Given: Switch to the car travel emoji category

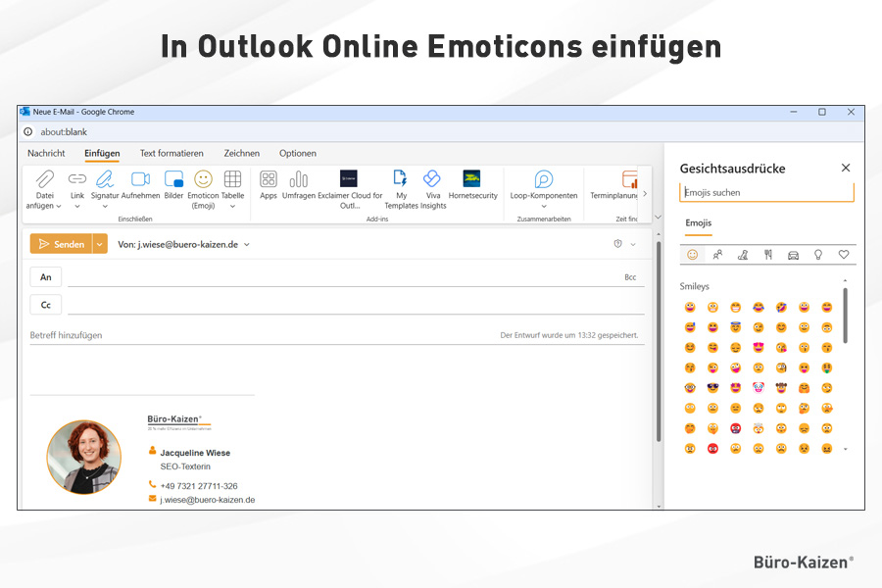Looking at the screenshot, I should pos(793,255).
